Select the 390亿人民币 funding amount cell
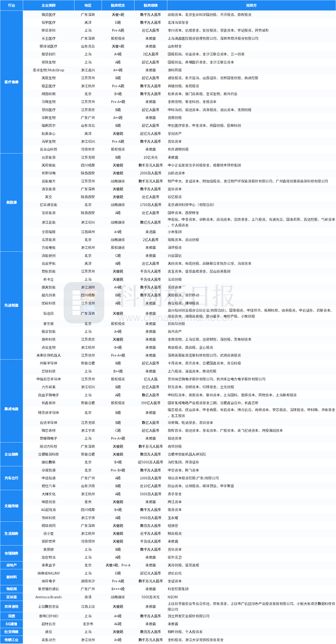This screenshot has height=644, width=336. point(151,402)
